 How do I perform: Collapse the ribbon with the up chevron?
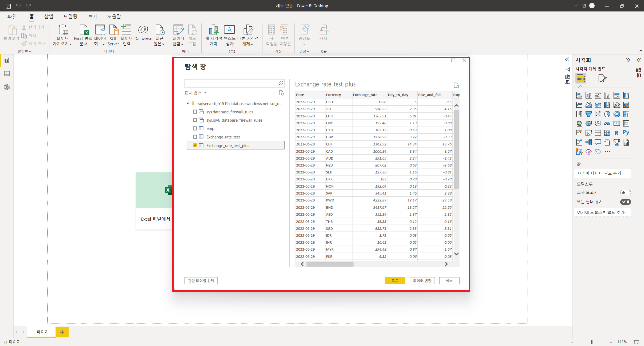point(641,51)
